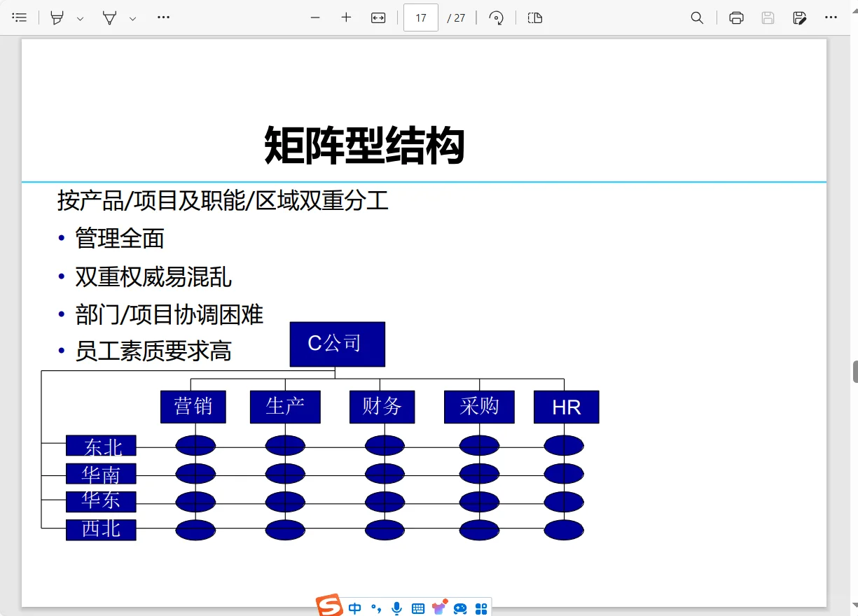
Task: Expand the draw tool options arrow
Action: point(132,18)
